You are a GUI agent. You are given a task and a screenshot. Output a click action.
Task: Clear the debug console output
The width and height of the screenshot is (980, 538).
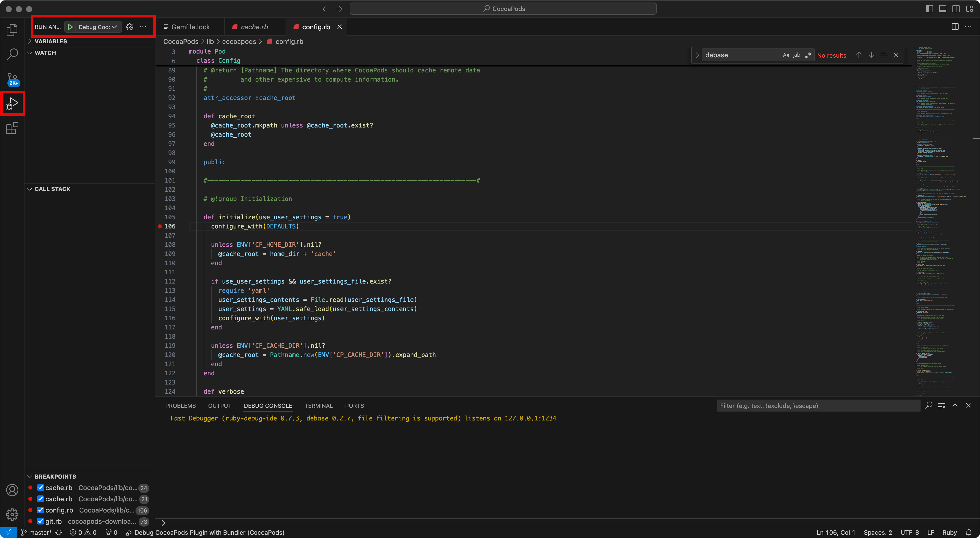pyautogui.click(x=941, y=406)
